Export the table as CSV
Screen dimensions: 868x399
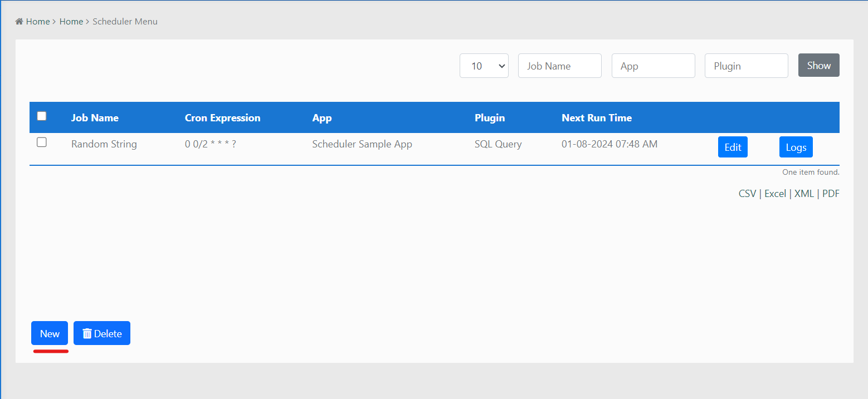tap(747, 194)
